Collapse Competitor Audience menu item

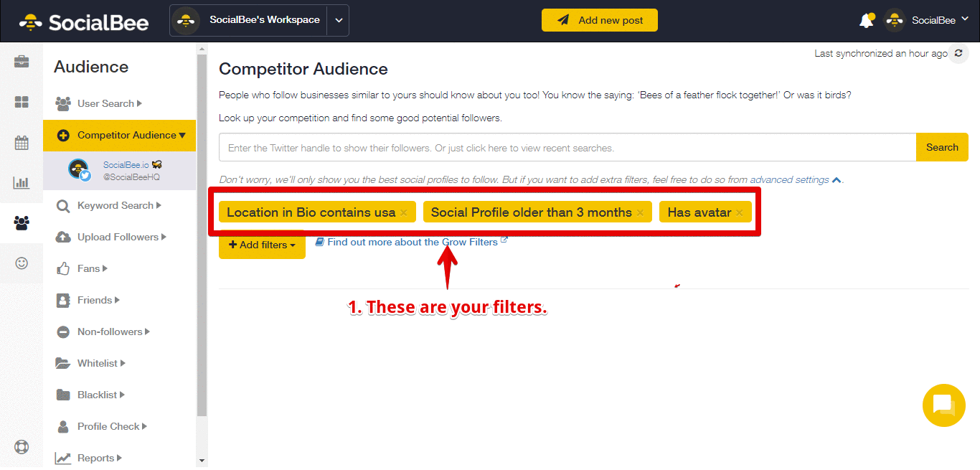click(119, 135)
